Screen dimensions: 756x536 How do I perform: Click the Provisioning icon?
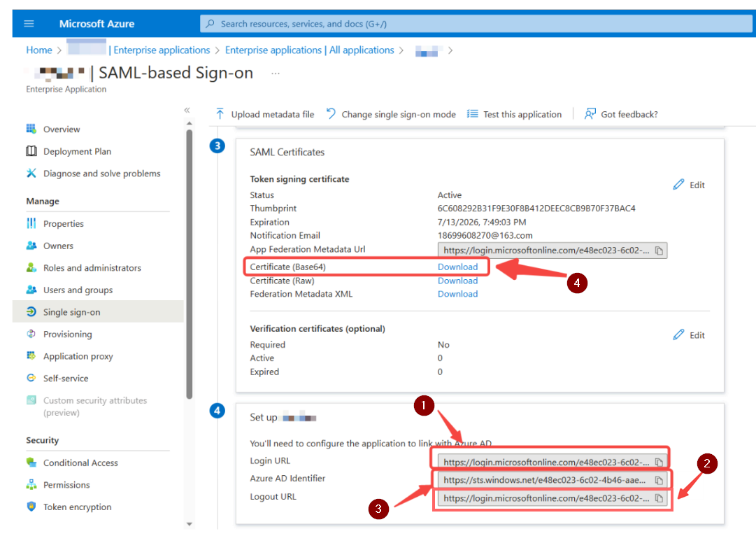pos(31,334)
